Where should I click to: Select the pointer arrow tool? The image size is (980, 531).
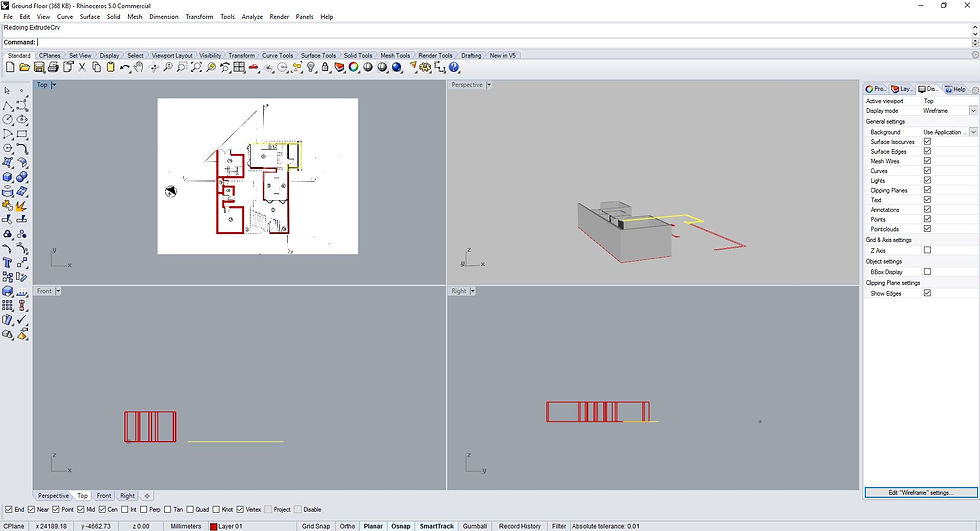pos(8,91)
